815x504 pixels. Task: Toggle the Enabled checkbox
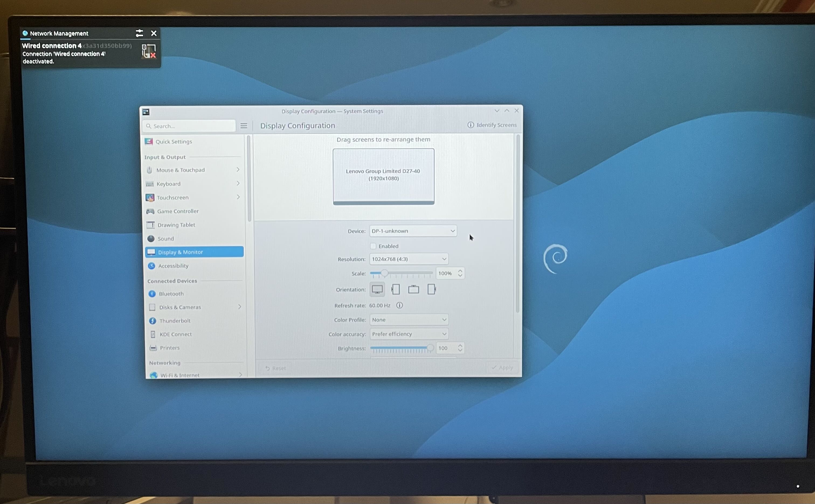pyautogui.click(x=373, y=246)
